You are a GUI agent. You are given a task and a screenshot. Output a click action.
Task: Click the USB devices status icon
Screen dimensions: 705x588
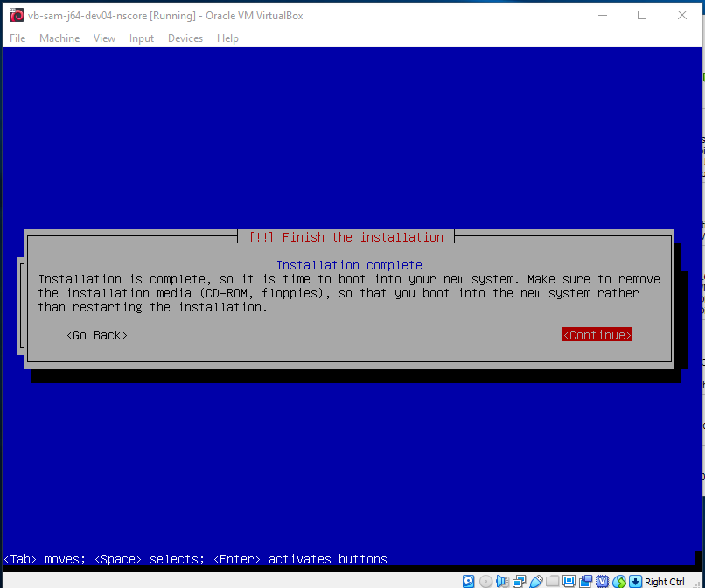pyautogui.click(x=536, y=580)
